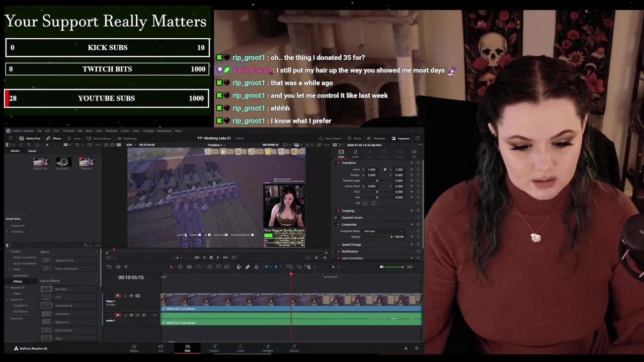Click the media pool search magnifier icon
The width and height of the screenshot is (644, 362).
click(77, 145)
